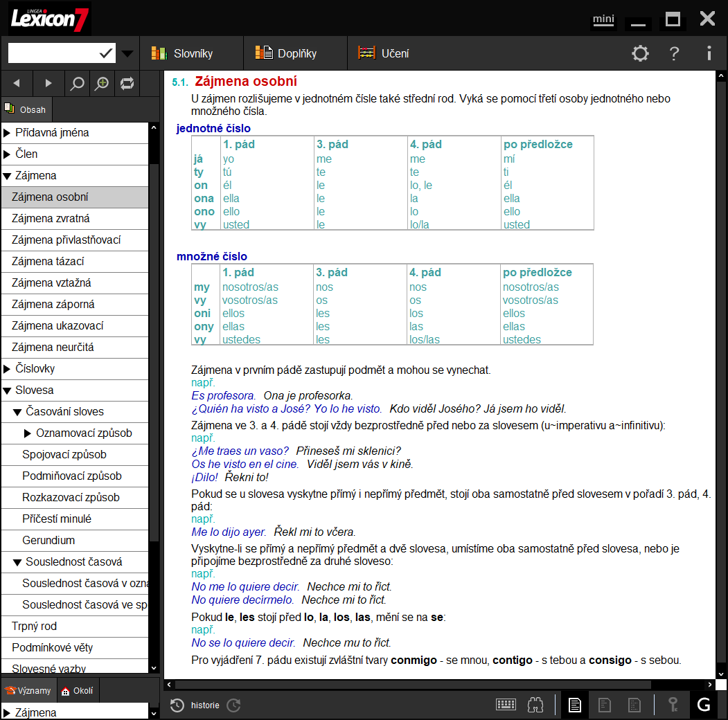Image resolution: width=728 pixels, height=720 pixels.
Task: Open Podmiňovací způsob
Action: click(x=75, y=476)
